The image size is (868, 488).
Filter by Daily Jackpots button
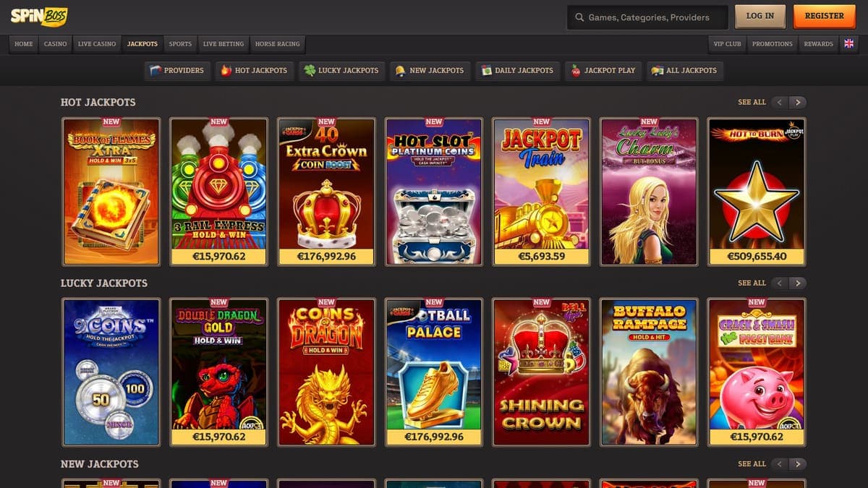tap(518, 70)
